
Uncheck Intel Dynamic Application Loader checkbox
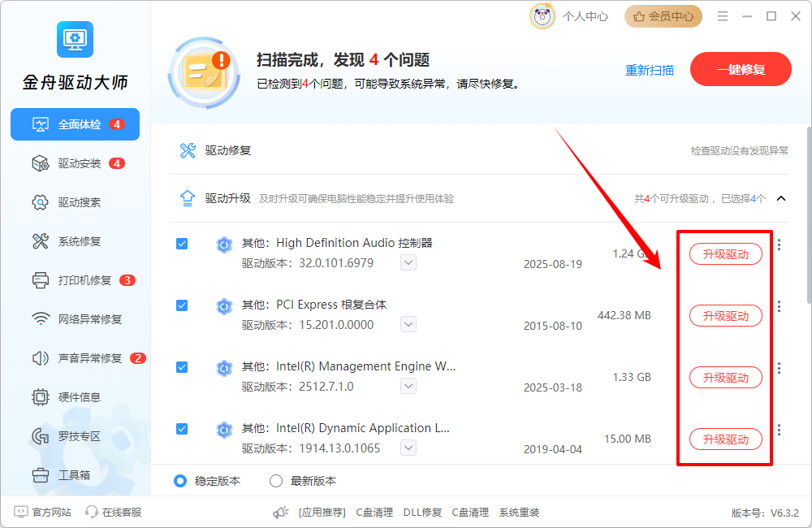point(182,429)
